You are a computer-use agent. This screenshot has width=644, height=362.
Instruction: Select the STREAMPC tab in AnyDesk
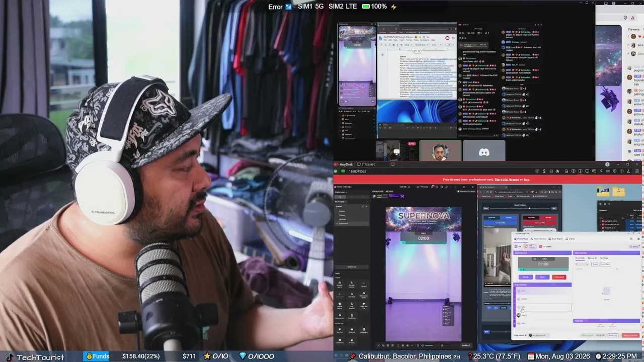click(366, 164)
